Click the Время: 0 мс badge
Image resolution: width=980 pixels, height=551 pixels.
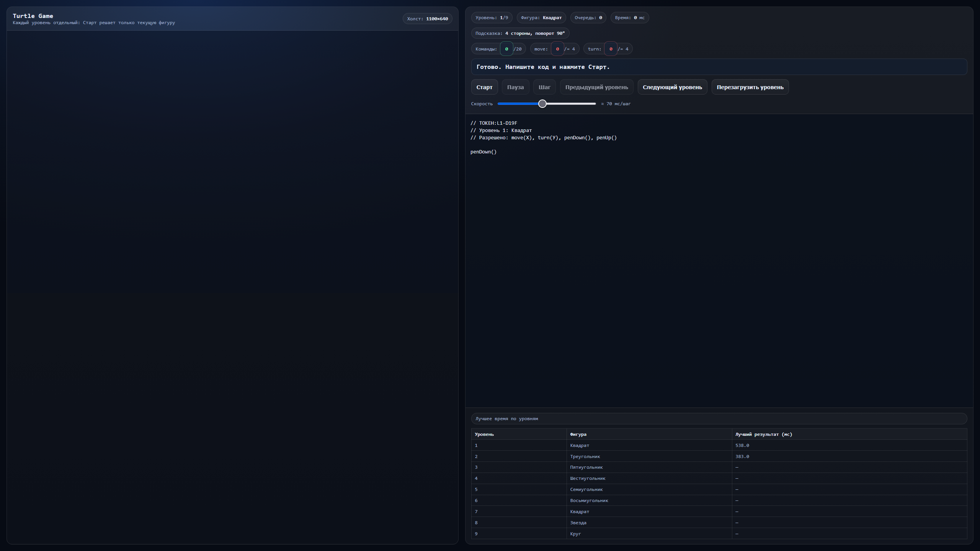click(x=629, y=17)
